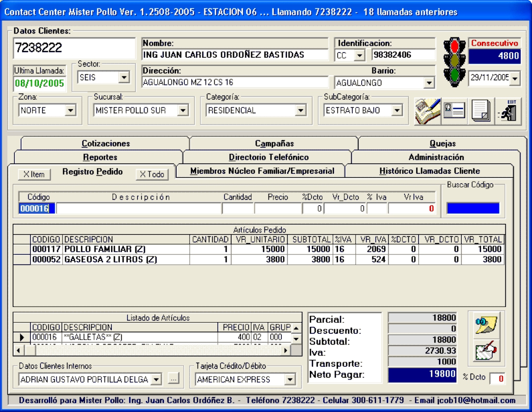Open the Histórico Llamadas Cliente tab
The height and width of the screenshot is (412, 532).
coord(429,171)
